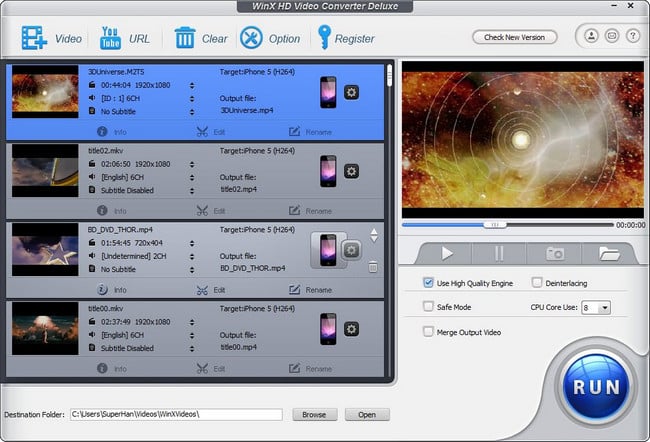Rename the BD_DVD_THOR.mp4 output

310,289
